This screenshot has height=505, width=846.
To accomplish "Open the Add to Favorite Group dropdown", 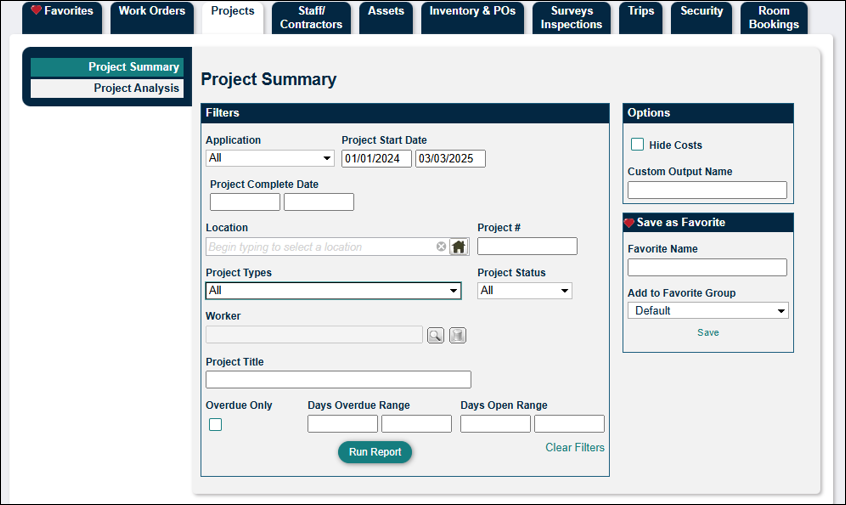I will tap(708, 311).
